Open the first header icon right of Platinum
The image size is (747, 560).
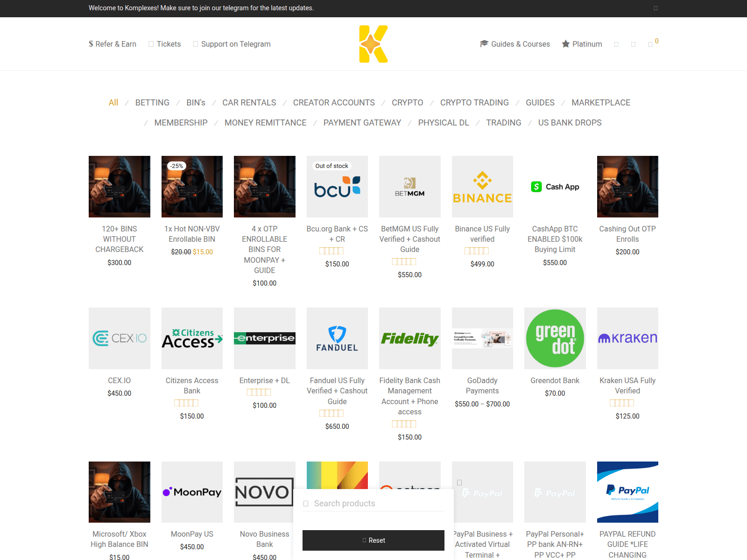click(616, 44)
